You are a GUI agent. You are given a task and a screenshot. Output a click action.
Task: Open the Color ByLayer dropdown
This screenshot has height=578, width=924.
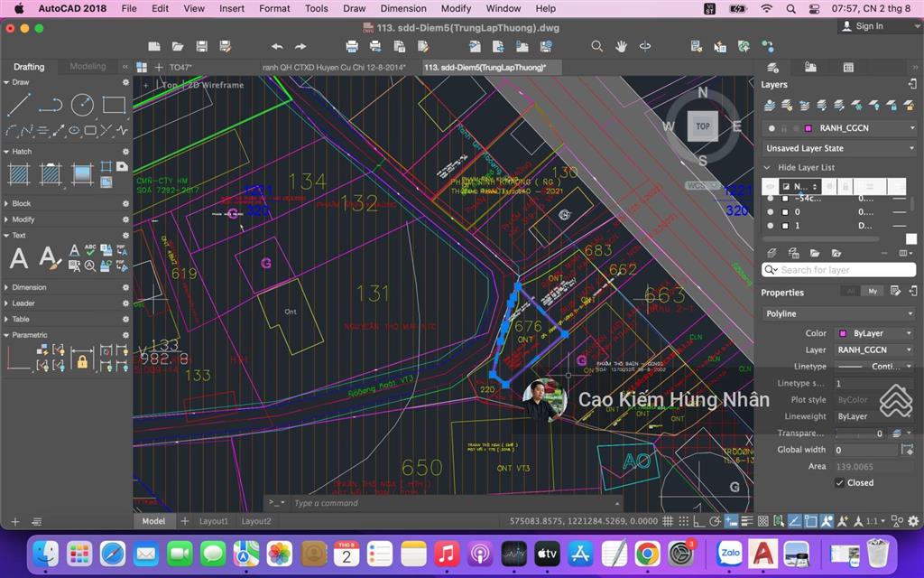(875, 333)
